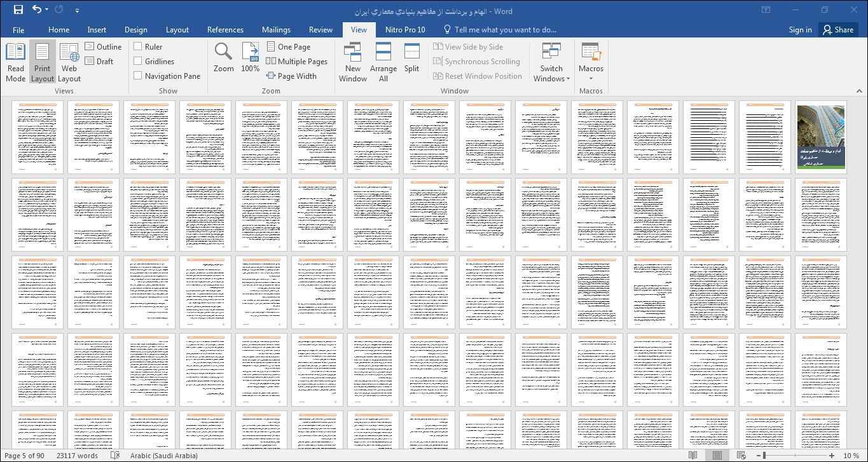Switch to Read Mode view
868x462 pixels.
coord(15,63)
